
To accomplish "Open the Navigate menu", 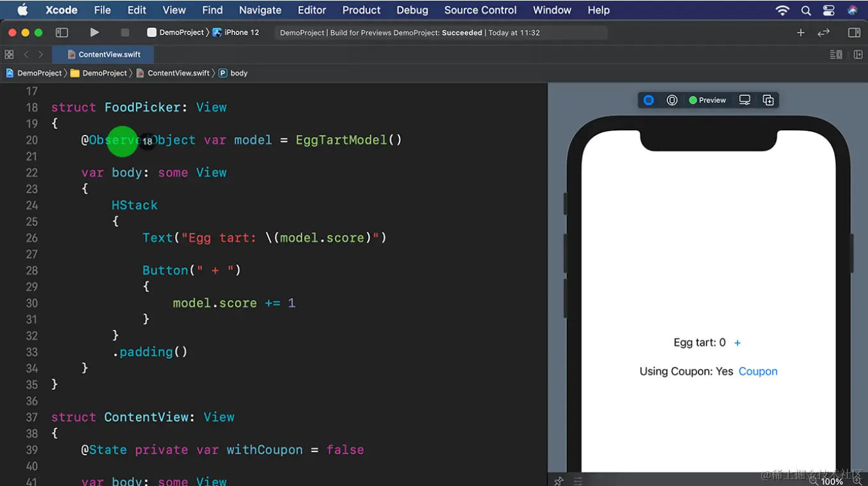I will 260,10.
